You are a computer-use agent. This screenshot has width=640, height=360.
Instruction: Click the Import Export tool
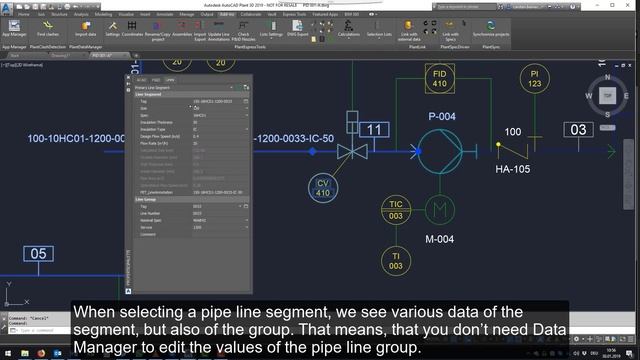(x=200, y=31)
